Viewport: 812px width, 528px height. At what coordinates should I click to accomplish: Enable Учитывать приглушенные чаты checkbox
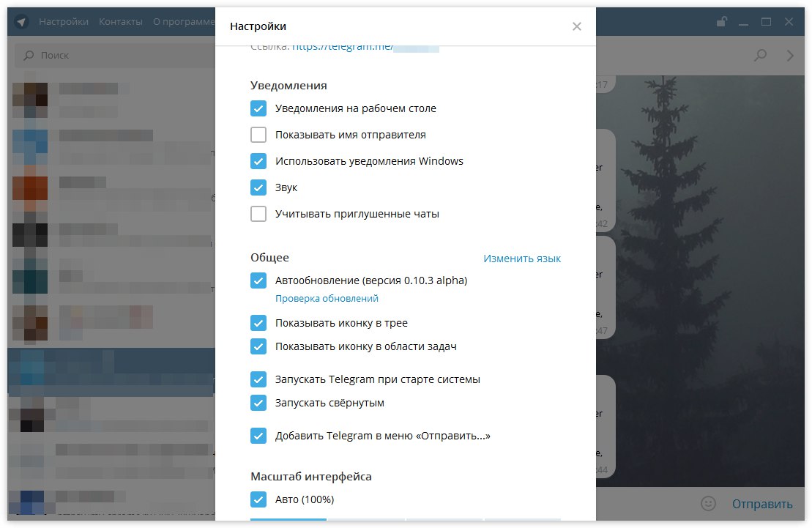pyautogui.click(x=258, y=214)
